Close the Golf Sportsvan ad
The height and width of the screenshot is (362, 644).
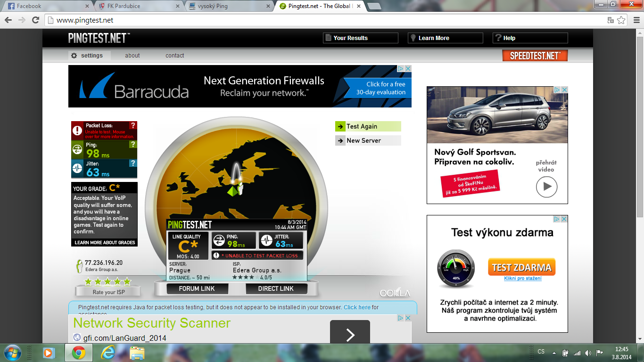[x=564, y=90]
